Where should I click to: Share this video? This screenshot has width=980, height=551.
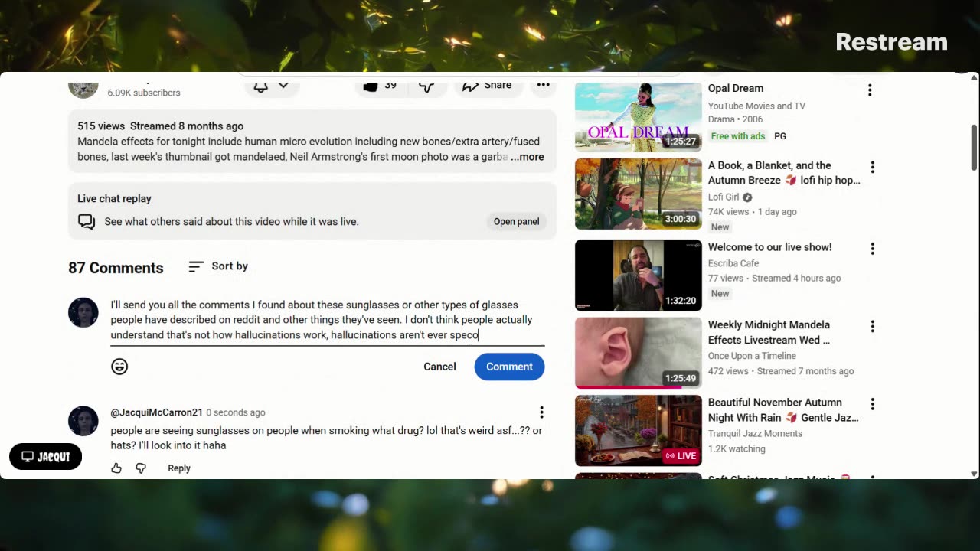tap(487, 85)
